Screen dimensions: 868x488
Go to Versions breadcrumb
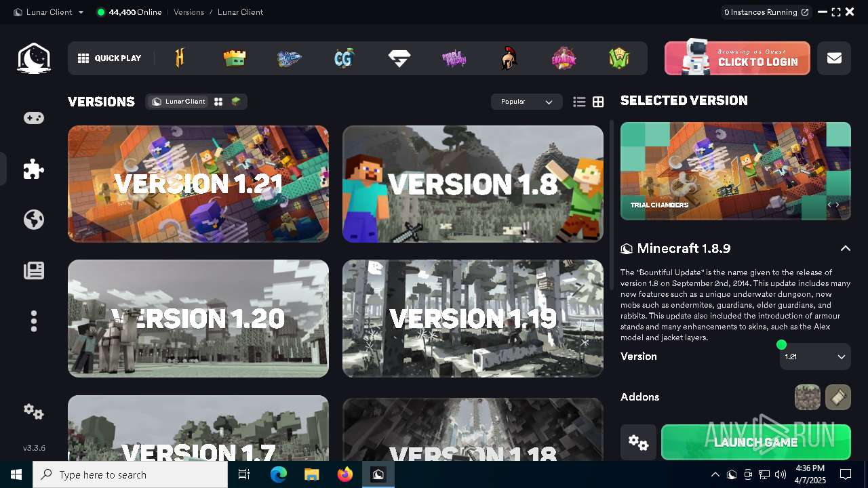[189, 12]
